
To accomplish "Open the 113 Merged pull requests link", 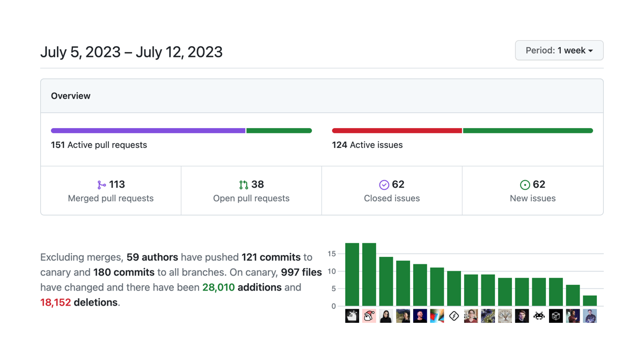I will (x=111, y=191).
